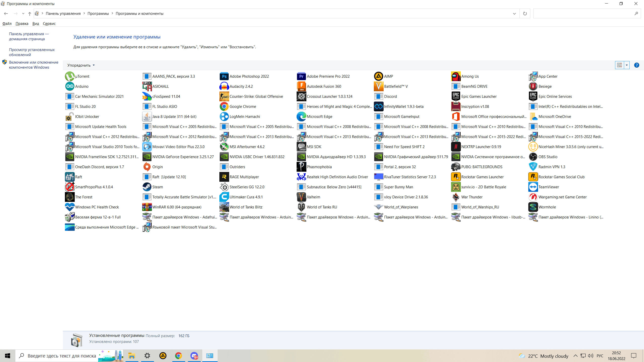Image resolution: width=644 pixels, height=362 pixels.
Task: Refresh the programs list
Action: 525,14
